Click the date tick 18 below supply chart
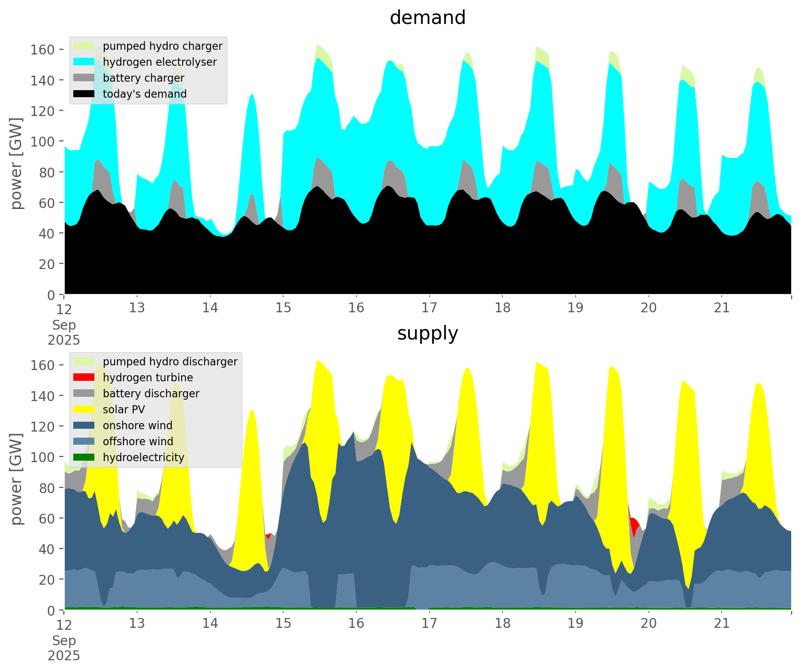The height and width of the screenshot is (672, 801). click(x=502, y=624)
